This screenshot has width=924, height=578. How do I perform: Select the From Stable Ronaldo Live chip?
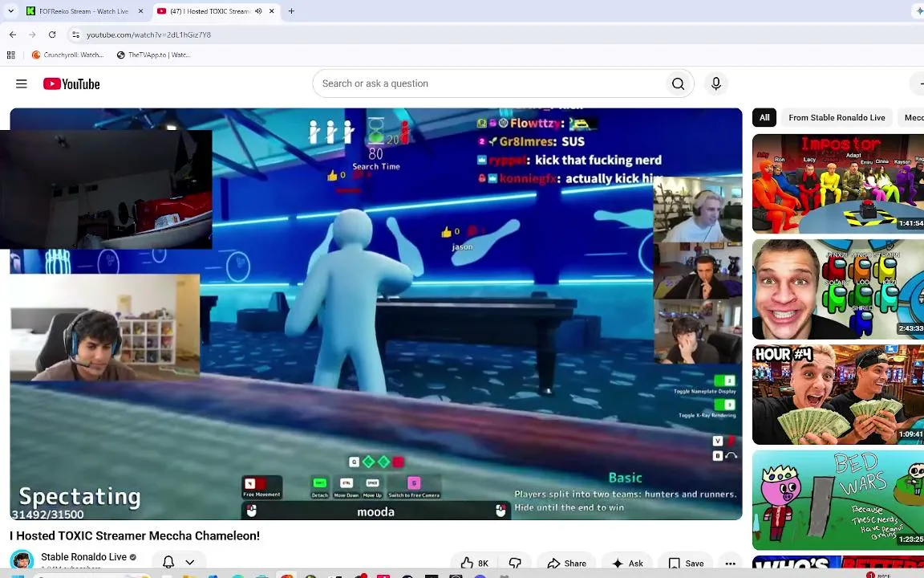point(837,117)
